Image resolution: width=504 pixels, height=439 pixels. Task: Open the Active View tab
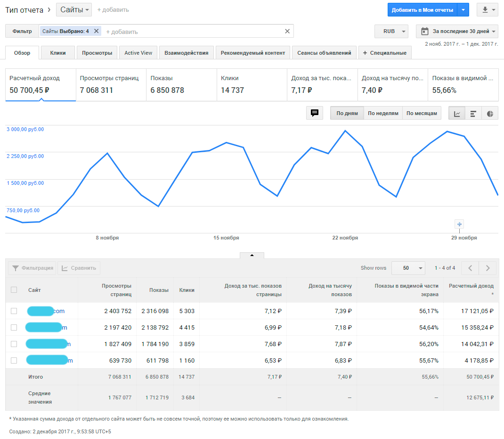[x=138, y=53]
